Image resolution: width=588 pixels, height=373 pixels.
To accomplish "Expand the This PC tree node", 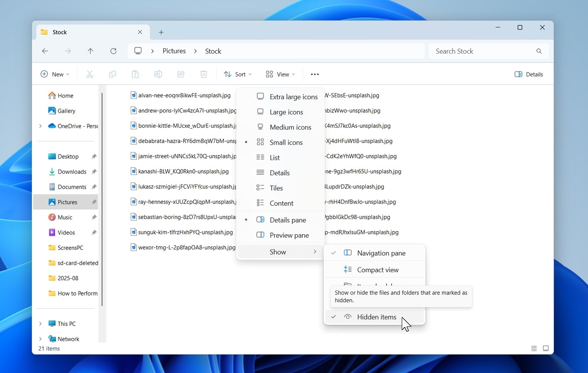I will [x=40, y=324].
